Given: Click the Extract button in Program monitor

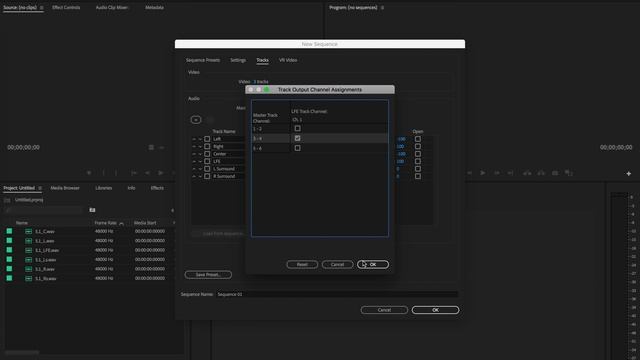Looking at the screenshot, I should pyautogui.click(x=541, y=173).
